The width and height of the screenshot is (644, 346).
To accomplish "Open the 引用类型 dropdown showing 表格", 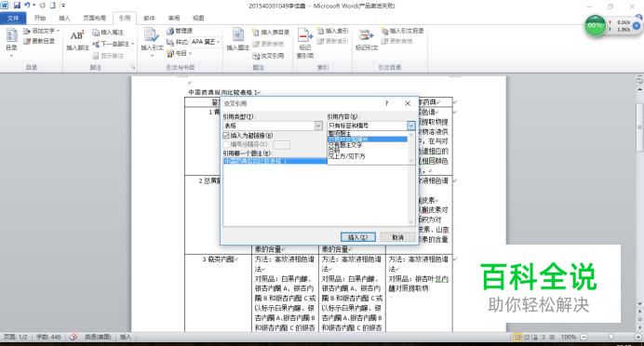I will click(318, 126).
